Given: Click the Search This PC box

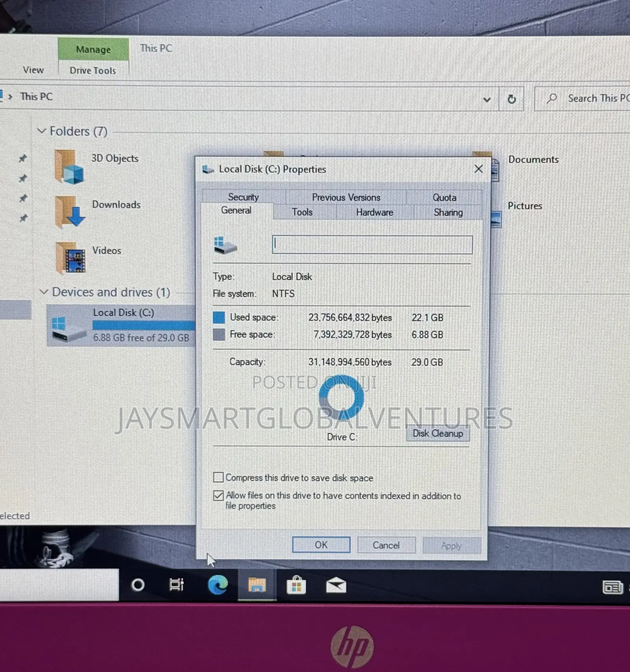Looking at the screenshot, I should pyautogui.click(x=583, y=98).
